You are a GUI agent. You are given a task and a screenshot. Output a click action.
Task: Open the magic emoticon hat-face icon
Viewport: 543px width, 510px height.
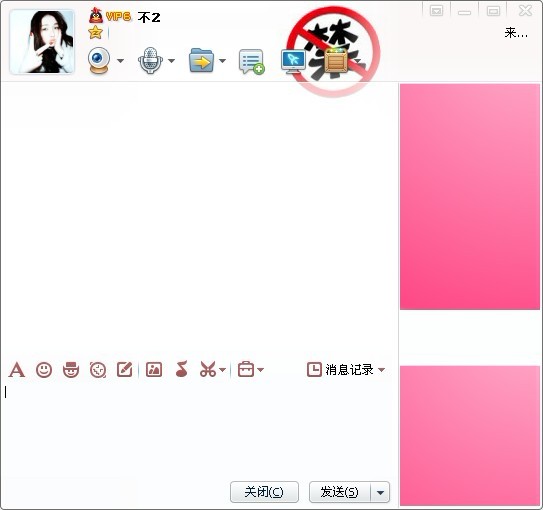point(71,369)
